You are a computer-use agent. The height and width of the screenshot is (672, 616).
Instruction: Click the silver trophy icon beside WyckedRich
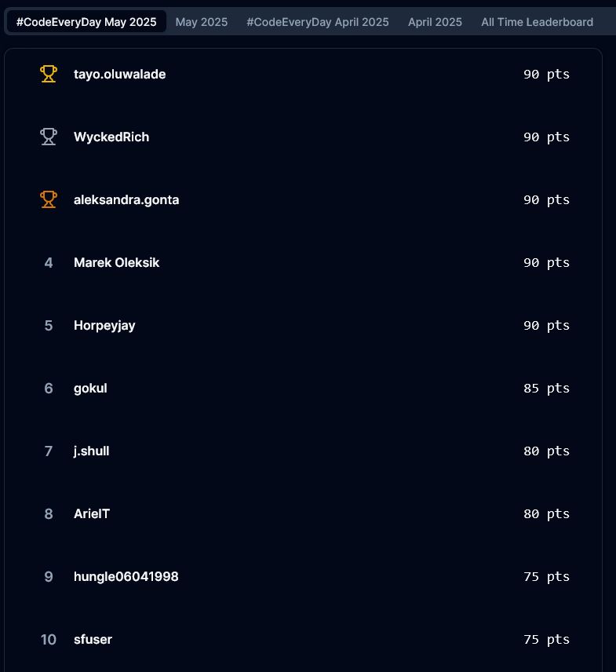pos(49,137)
